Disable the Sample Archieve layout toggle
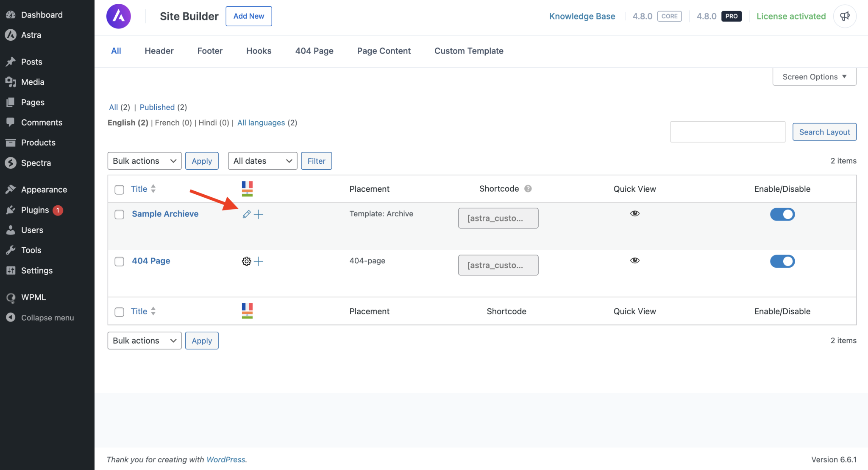 [x=782, y=214]
